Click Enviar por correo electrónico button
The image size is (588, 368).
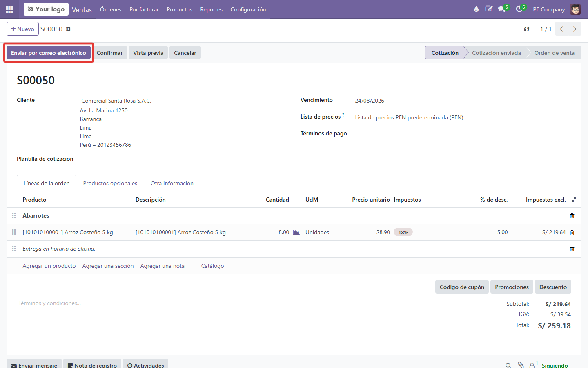(x=49, y=53)
